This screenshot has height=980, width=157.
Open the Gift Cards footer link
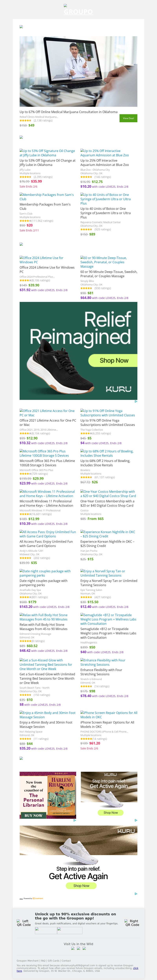[53, 961]
